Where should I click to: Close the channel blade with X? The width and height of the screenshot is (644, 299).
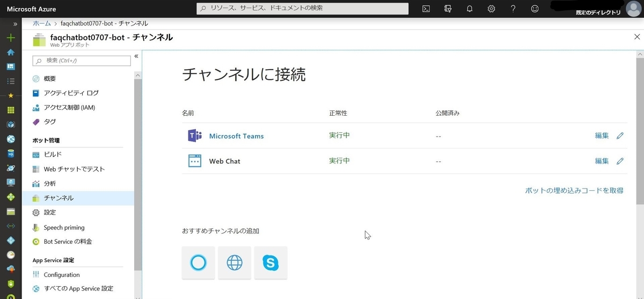[x=637, y=37]
